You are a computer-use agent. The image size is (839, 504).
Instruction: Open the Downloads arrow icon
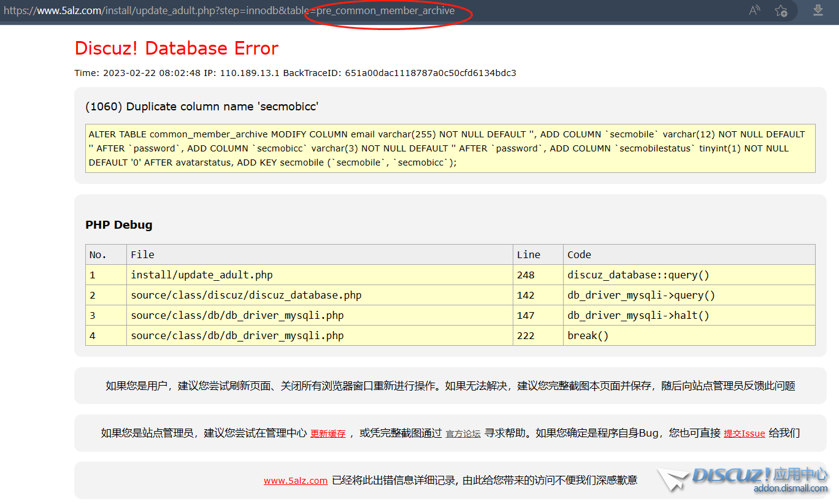pos(818,10)
